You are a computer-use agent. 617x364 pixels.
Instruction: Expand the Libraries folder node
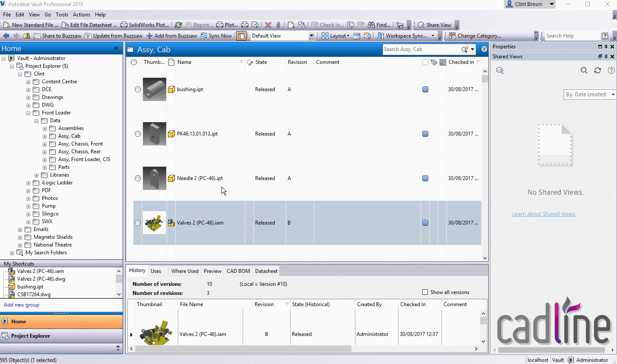coord(36,175)
